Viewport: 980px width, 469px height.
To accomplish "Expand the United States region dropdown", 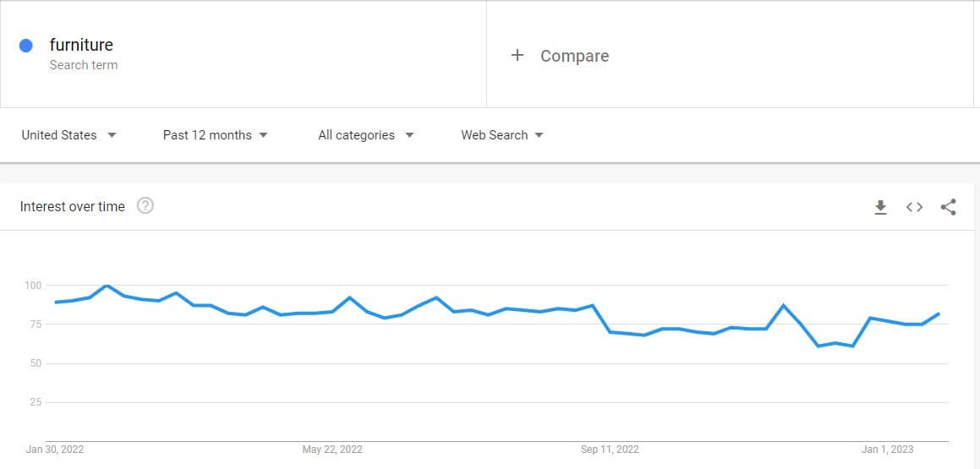I will click(68, 135).
